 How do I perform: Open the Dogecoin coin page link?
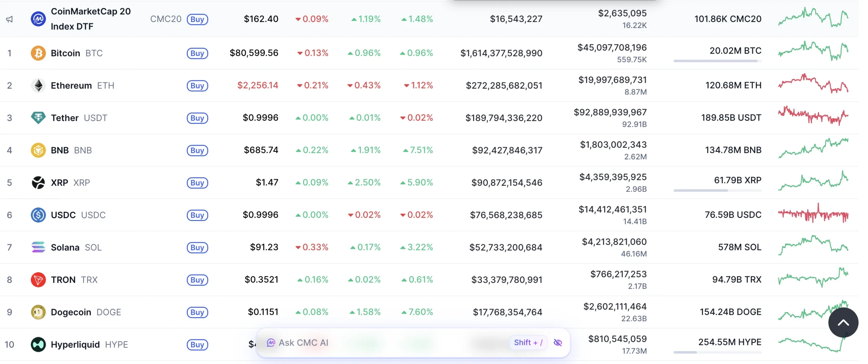(x=86, y=312)
